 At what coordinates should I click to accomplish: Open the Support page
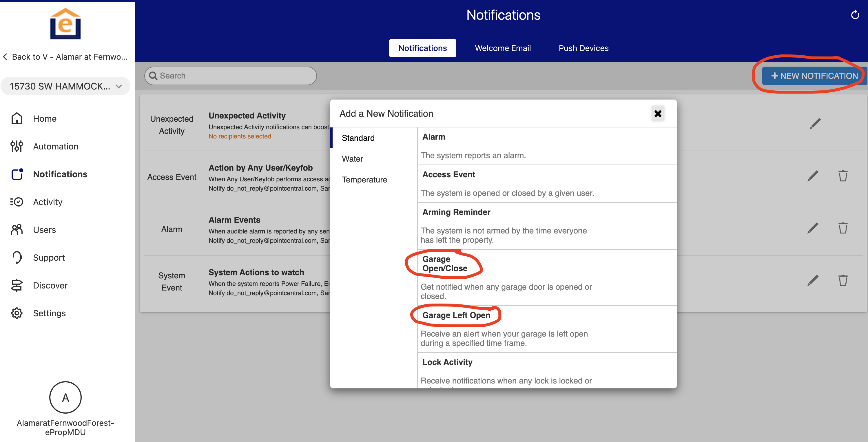coord(48,258)
